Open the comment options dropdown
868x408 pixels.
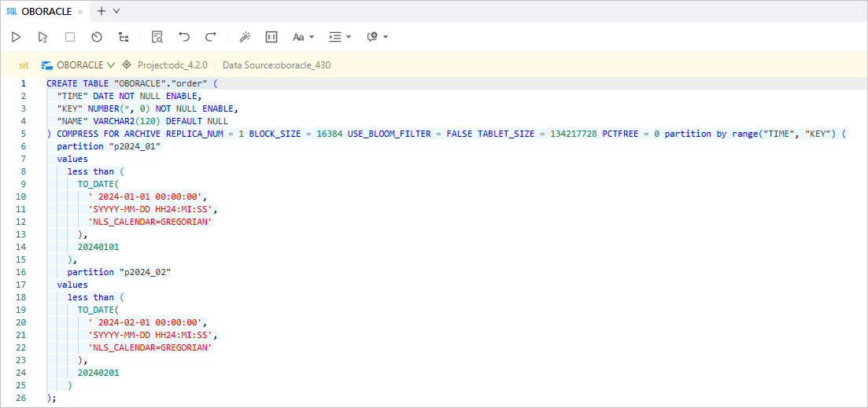pos(378,37)
